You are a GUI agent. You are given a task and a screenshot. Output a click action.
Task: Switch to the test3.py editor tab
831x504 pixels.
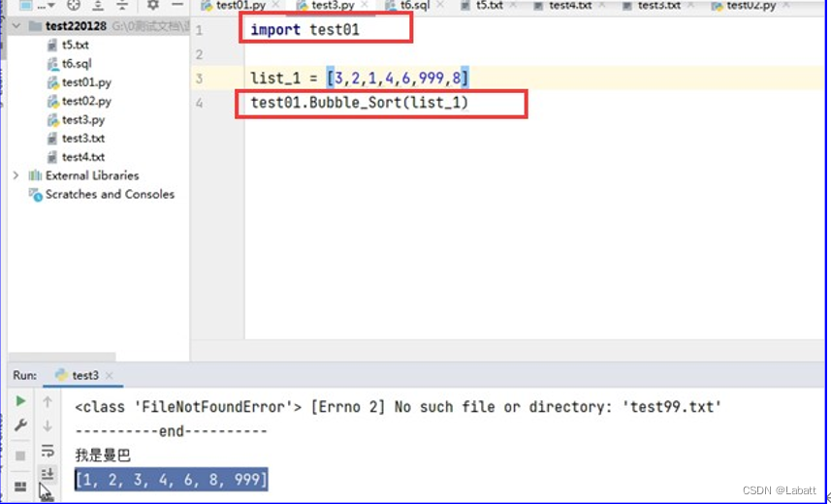coord(333,5)
